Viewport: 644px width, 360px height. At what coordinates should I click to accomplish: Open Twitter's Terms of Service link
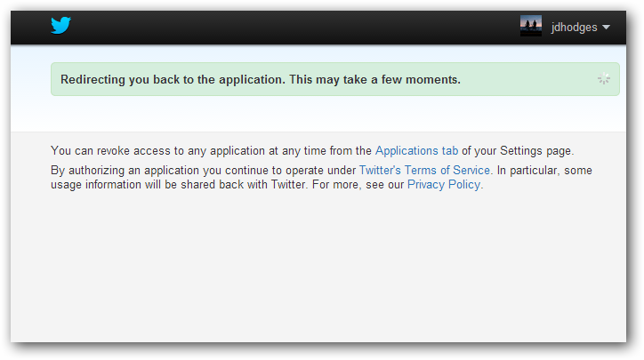pyautogui.click(x=424, y=170)
